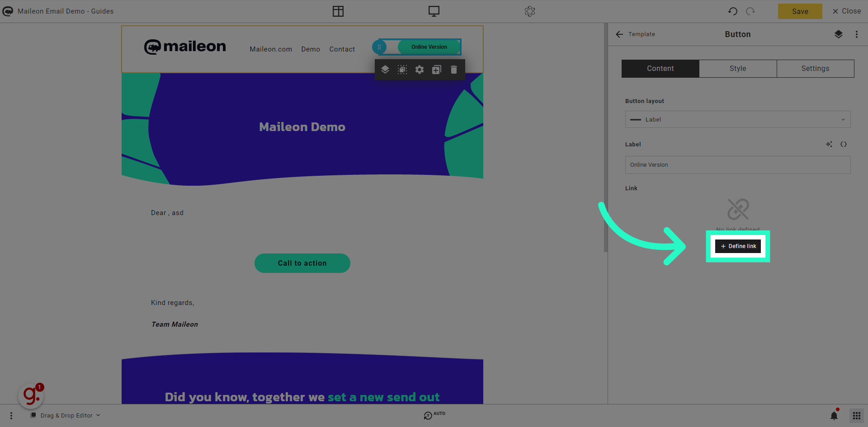Click the maileon logo image in email header
Viewport: 868px width, 427px height.
(x=185, y=47)
